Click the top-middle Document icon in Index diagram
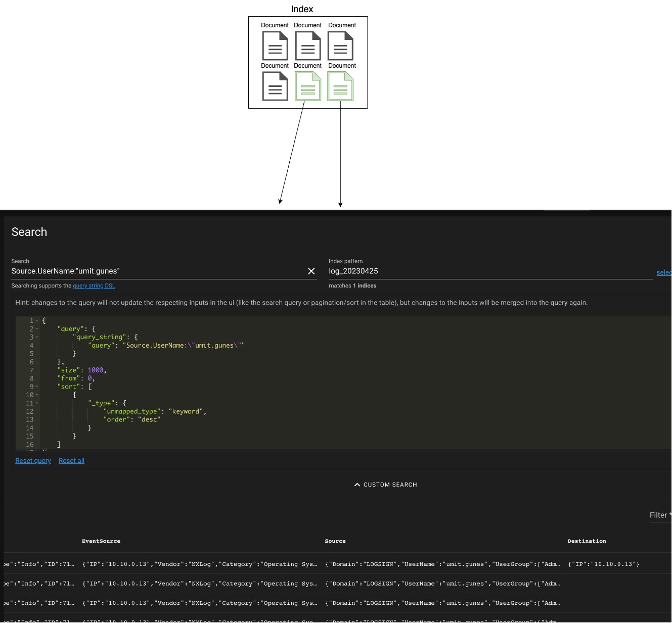This screenshot has width=672, height=623. point(308,45)
